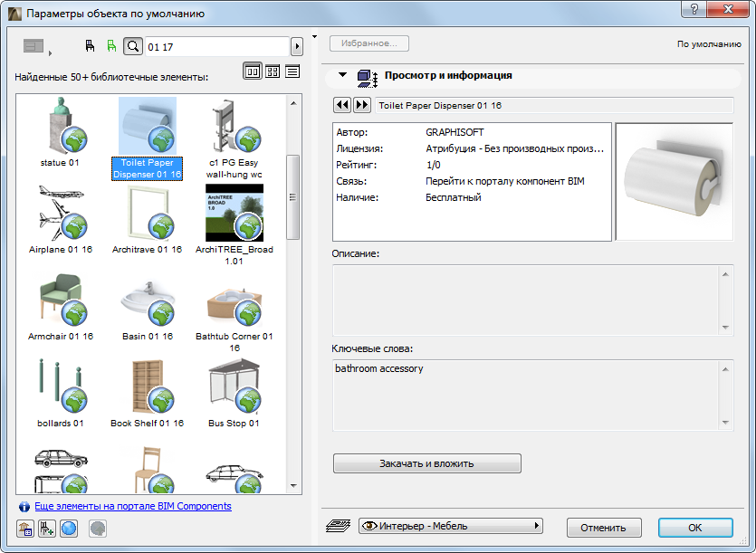
Task: Click the ArchiCAD title bar app icon
Action: point(15,14)
